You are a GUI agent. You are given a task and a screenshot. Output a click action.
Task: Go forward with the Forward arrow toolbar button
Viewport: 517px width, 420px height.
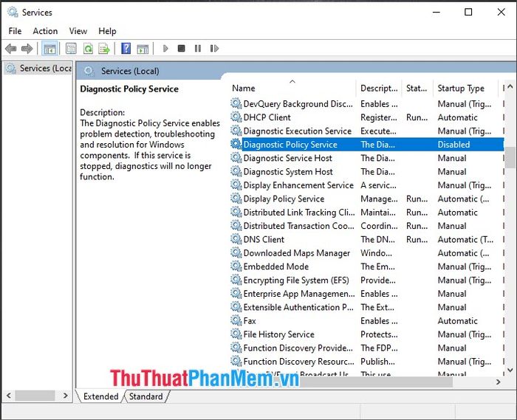[27, 49]
